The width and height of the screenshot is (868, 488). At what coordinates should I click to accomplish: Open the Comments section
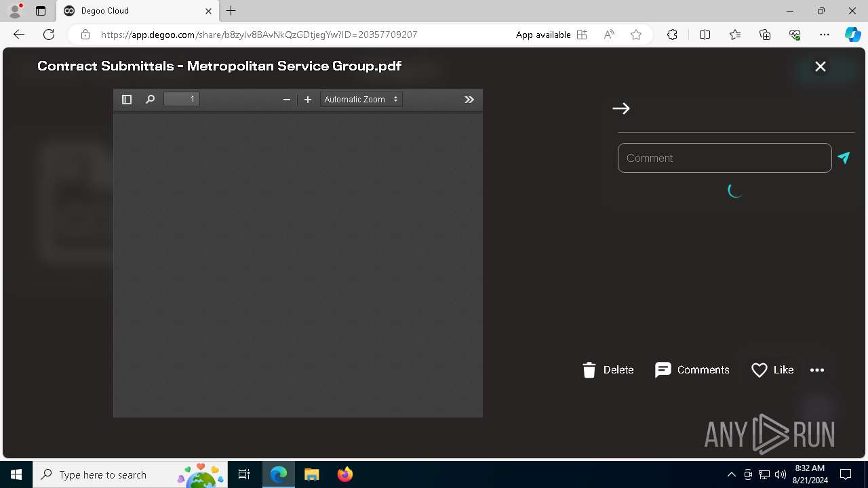[692, 370]
